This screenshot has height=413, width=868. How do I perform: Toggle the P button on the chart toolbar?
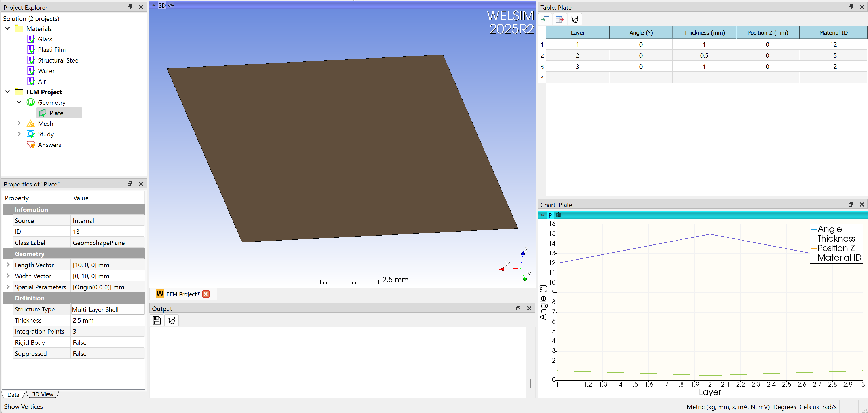pos(550,215)
